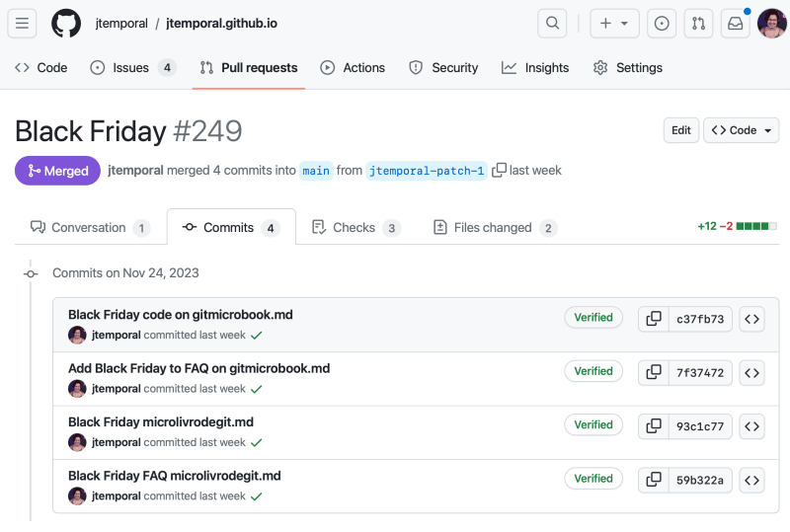Show check status for 'Black Friday FAQ microlivrodegit.md' commit
Viewport: 790px width, 532px height.
[257, 496]
